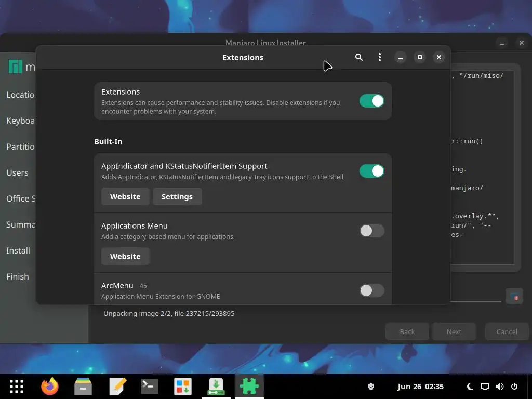Open the clock showing Jun 26 02:35

(x=420, y=387)
